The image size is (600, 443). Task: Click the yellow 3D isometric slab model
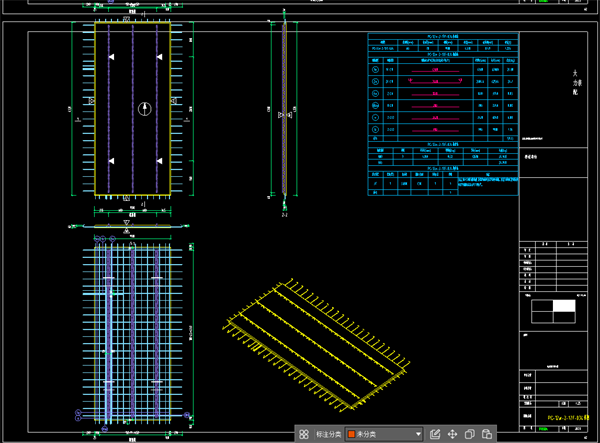(316, 345)
